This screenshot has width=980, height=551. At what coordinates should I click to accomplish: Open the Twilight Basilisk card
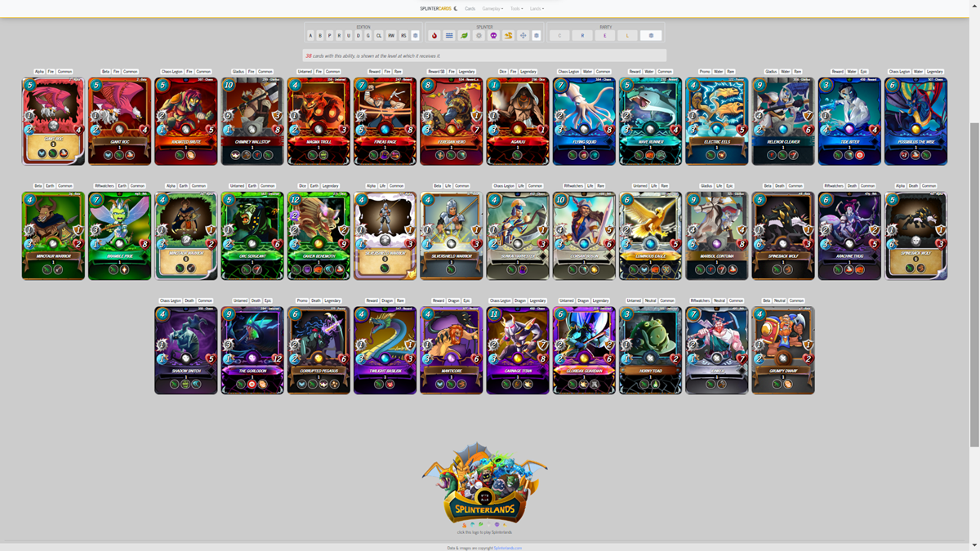click(x=385, y=349)
